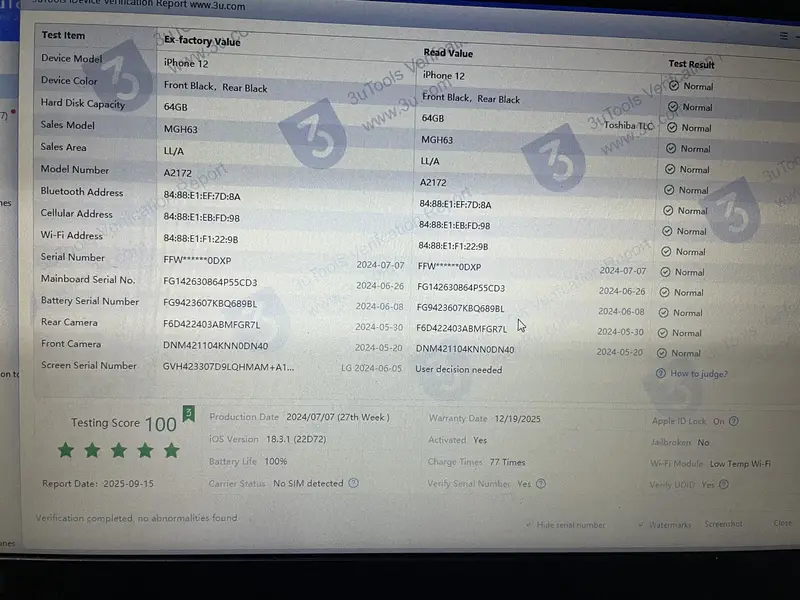Click the question icon next to No SIM detected
This screenshot has height=600, width=800.
click(x=353, y=483)
